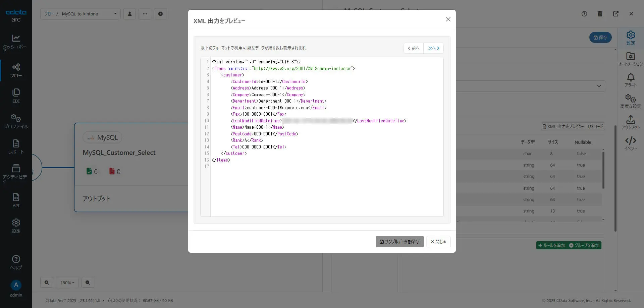
Task: Click the user icon button in flow toolbar
Action: tap(129, 14)
